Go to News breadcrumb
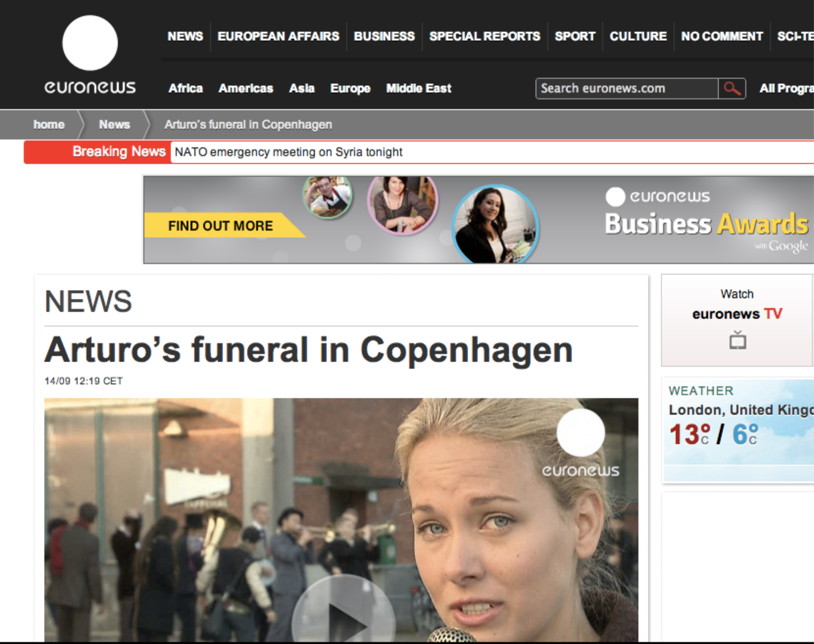This screenshot has height=644, width=814. coord(114,124)
